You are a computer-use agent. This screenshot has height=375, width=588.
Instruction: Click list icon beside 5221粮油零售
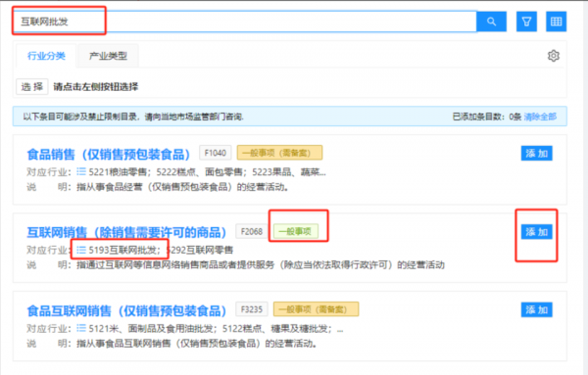[x=81, y=171]
